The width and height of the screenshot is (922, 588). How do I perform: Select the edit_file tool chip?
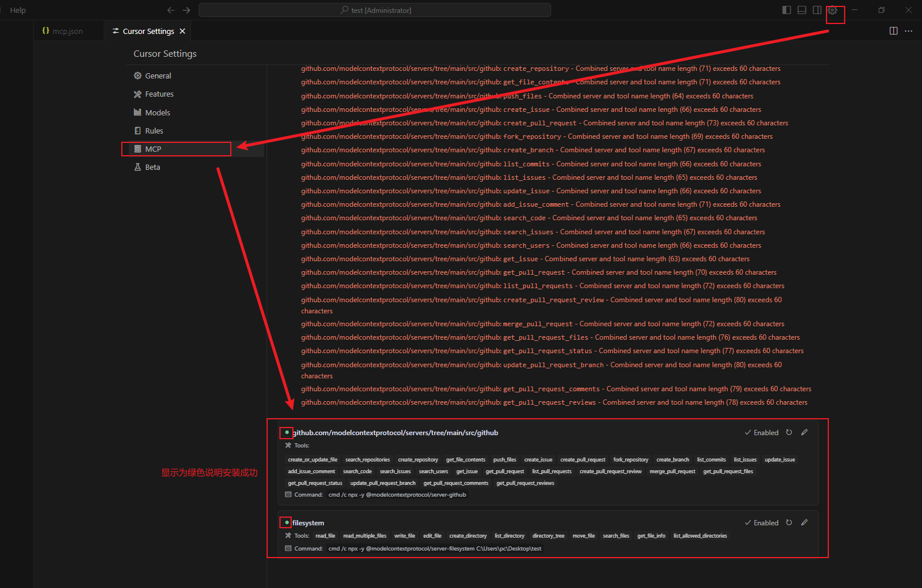coord(432,536)
